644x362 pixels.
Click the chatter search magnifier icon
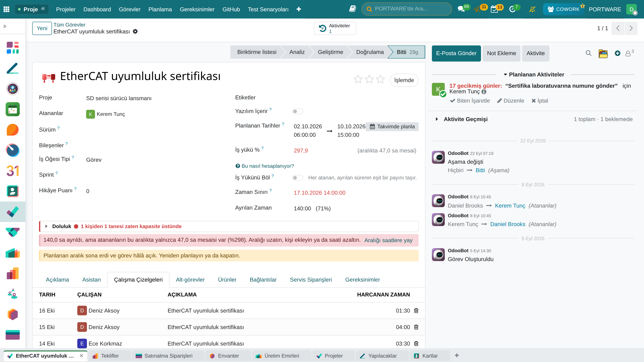click(x=588, y=53)
